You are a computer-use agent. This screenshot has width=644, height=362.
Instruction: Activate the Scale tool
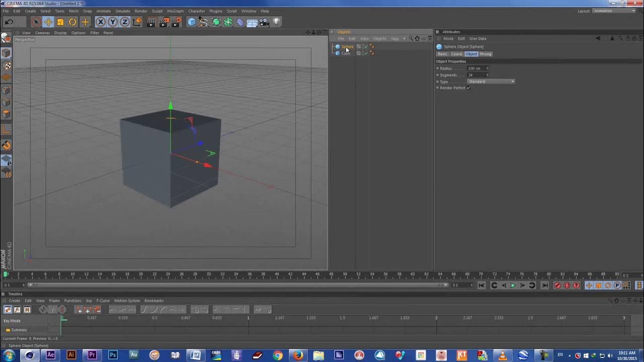click(x=60, y=22)
